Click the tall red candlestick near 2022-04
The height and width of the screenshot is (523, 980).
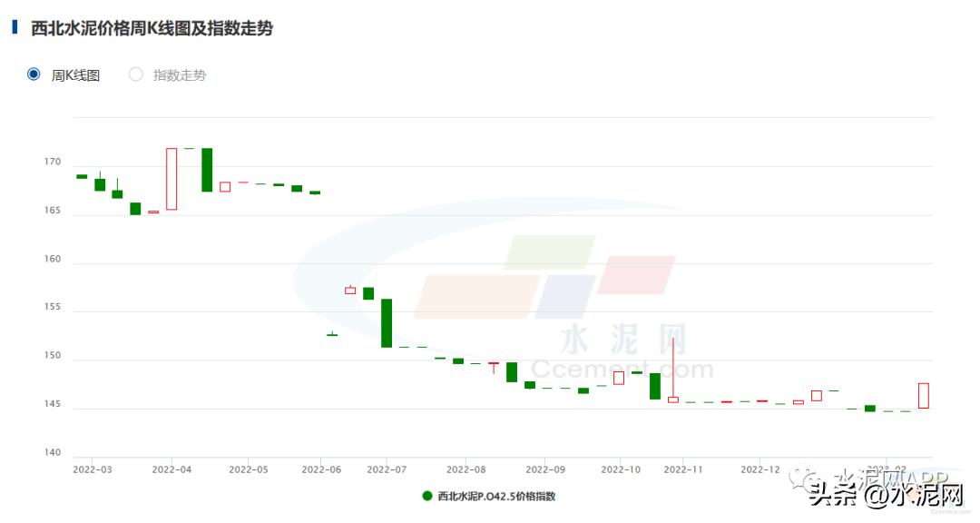point(172,177)
